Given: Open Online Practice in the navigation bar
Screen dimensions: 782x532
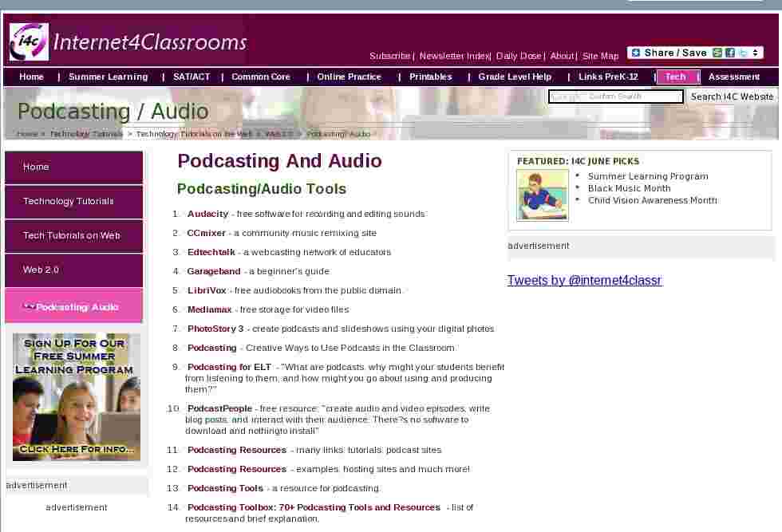Looking at the screenshot, I should [350, 77].
